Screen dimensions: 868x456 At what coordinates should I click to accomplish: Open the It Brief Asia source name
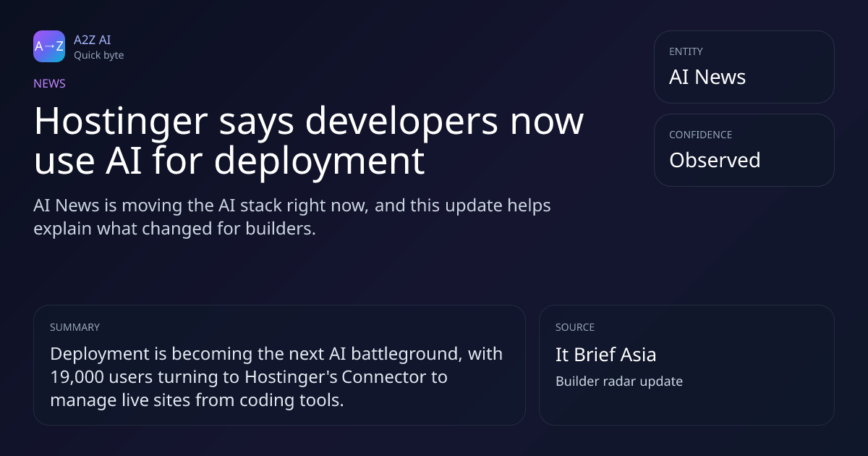pos(606,355)
